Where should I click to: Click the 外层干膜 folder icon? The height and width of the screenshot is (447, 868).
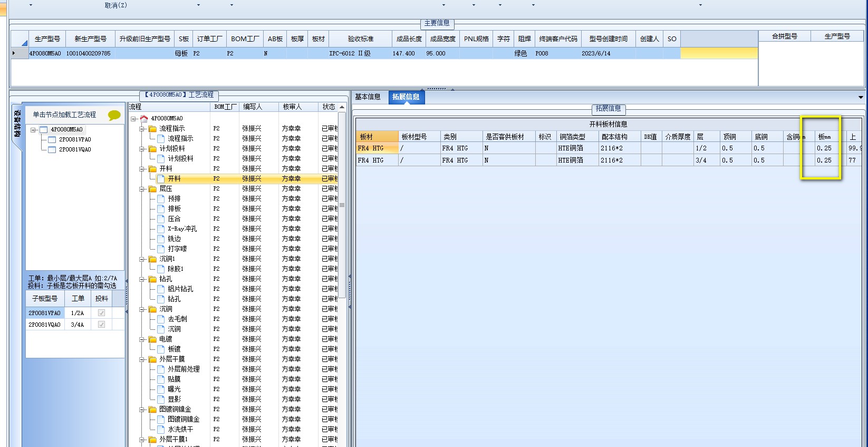[x=152, y=359]
